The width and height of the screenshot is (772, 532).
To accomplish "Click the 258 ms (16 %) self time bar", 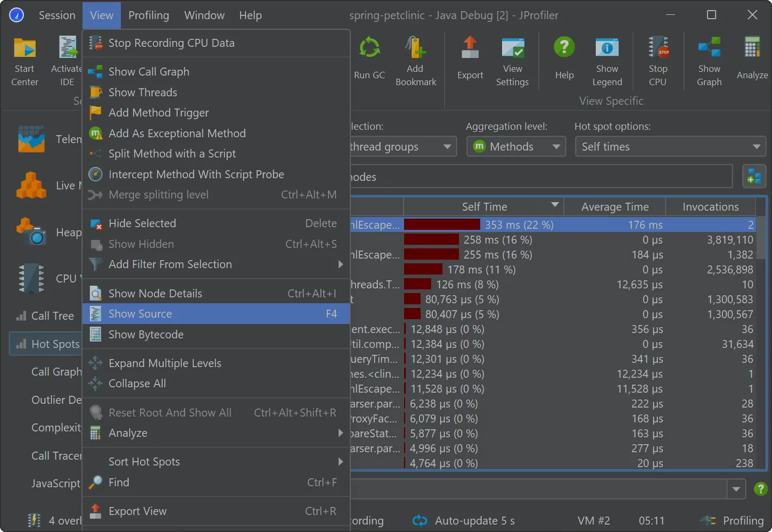I will (431, 240).
